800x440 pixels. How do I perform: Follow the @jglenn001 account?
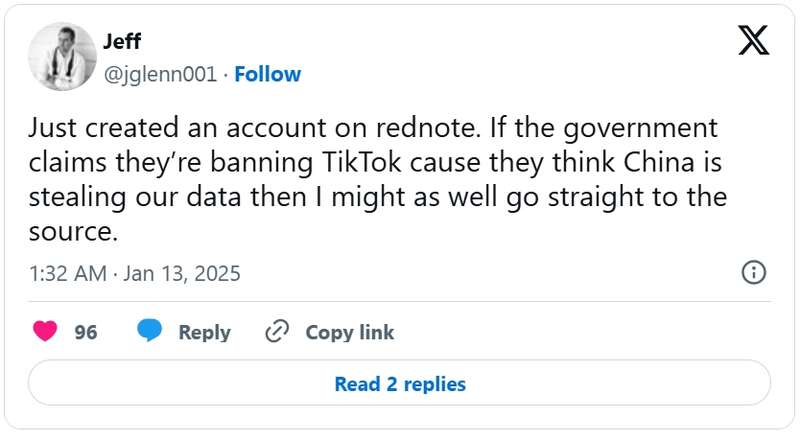coord(267,74)
